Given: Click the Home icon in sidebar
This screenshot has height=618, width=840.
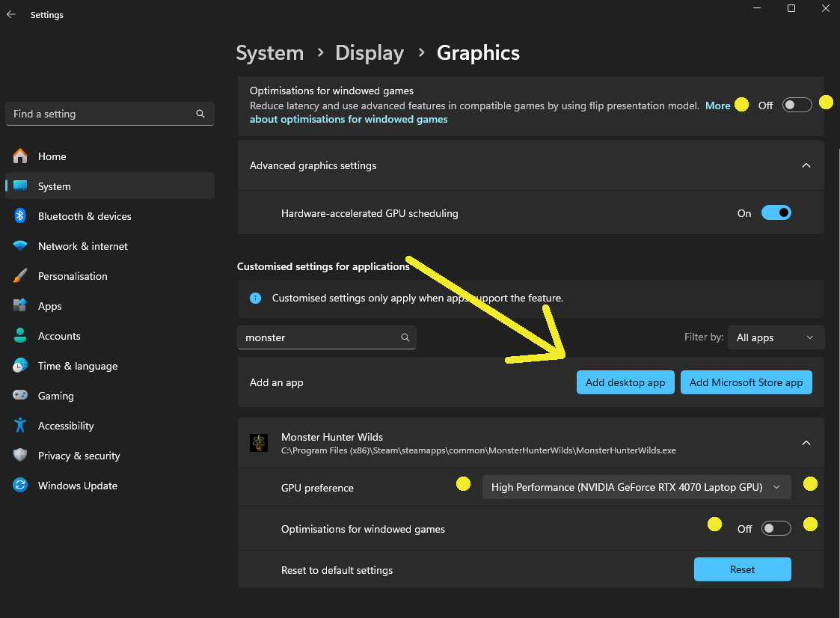Looking at the screenshot, I should tap(20, 156).
